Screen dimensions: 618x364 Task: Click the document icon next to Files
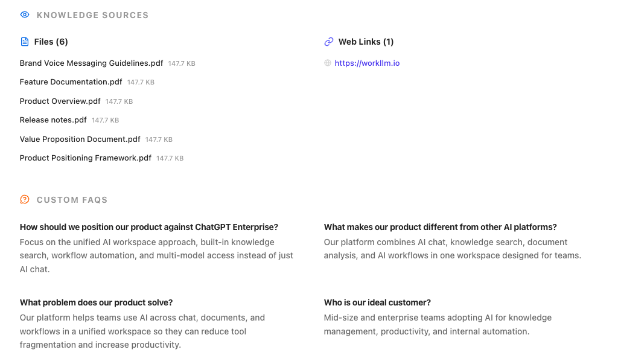(25, 42)
